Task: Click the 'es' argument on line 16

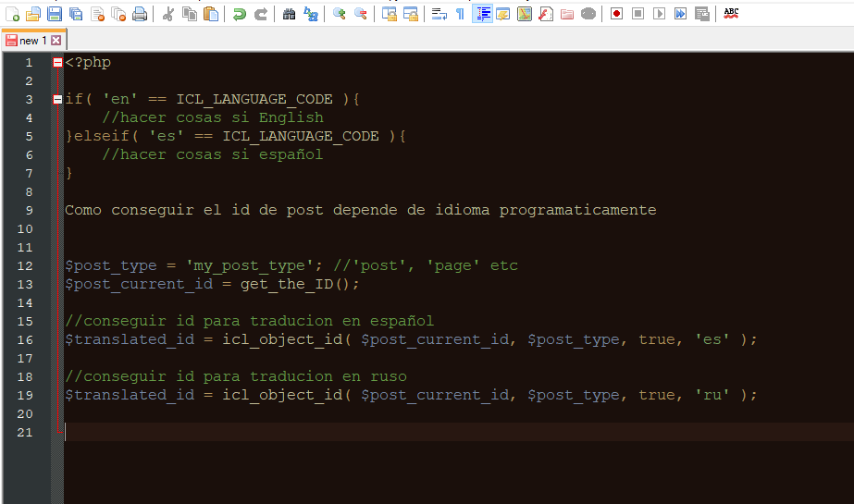Action: click(712, 340)
